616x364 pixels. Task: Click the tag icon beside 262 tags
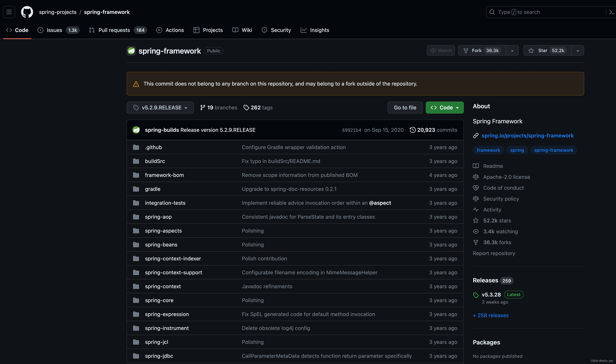tap(246, 108)
